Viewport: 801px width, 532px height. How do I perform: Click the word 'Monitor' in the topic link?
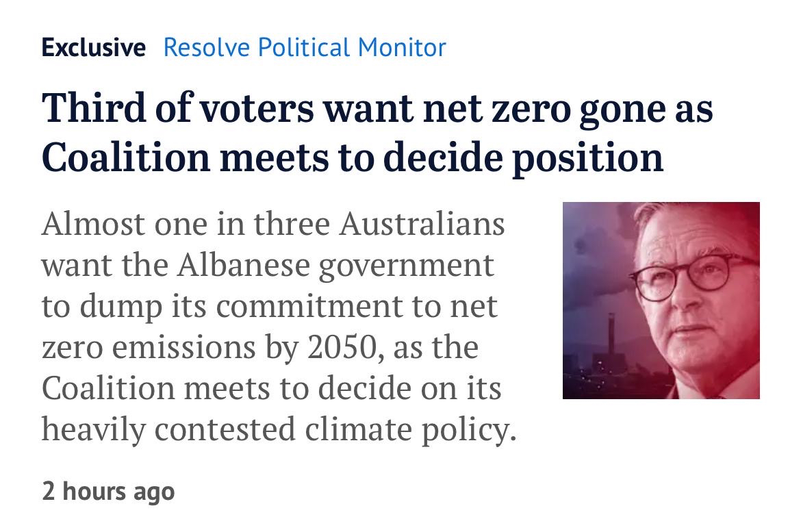pyautogui.click(x=403, y=47)
